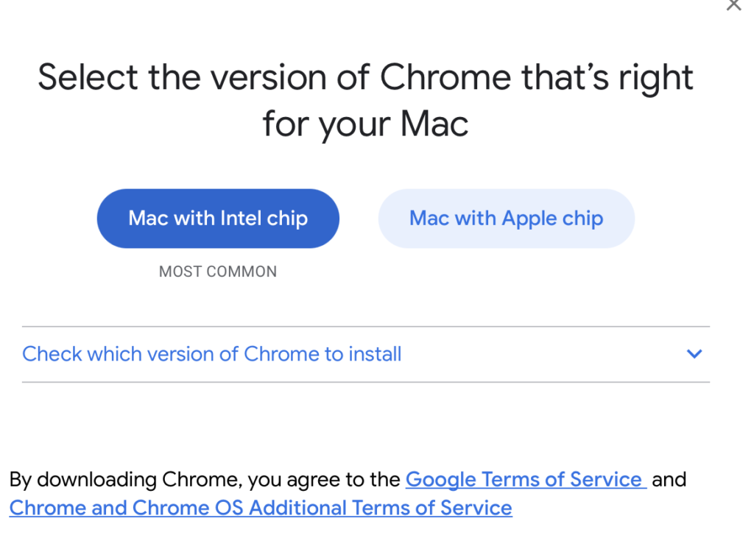754x560 pixels.
Task: Pick the highlighted Most Common version
Action: [x=218, y=218]
